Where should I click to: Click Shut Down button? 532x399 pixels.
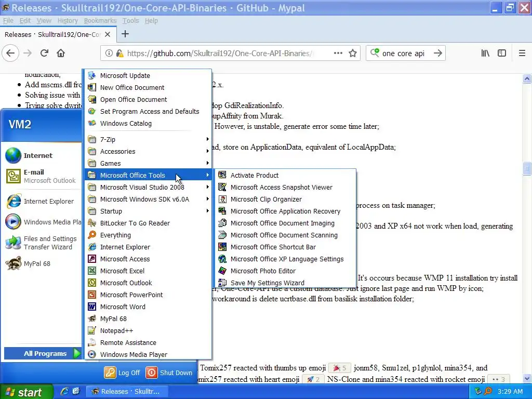click(169, 373)
